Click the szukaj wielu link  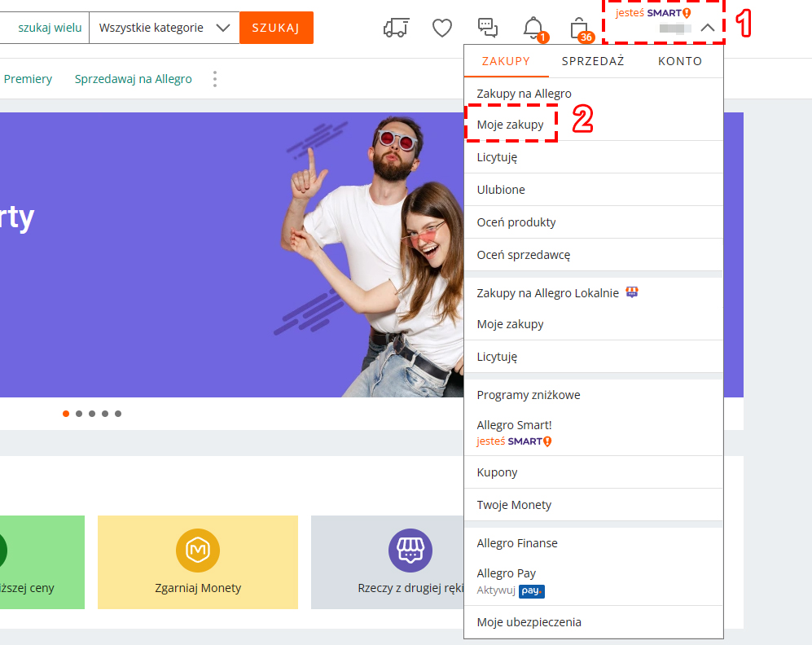(x=50, y=28)
